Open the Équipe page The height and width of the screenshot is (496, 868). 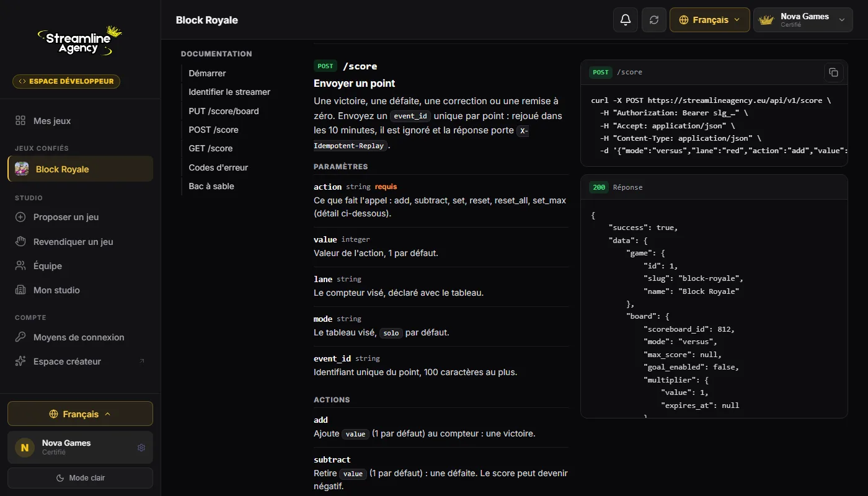click(80, 266)
